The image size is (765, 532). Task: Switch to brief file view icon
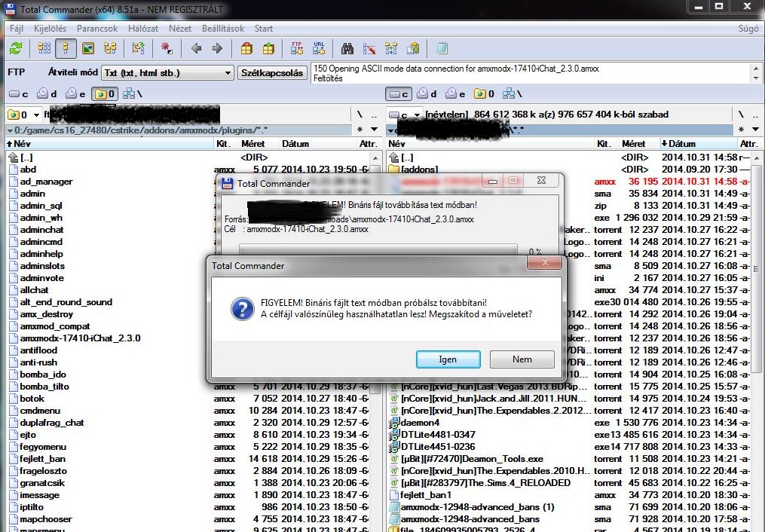pos(44,48)
